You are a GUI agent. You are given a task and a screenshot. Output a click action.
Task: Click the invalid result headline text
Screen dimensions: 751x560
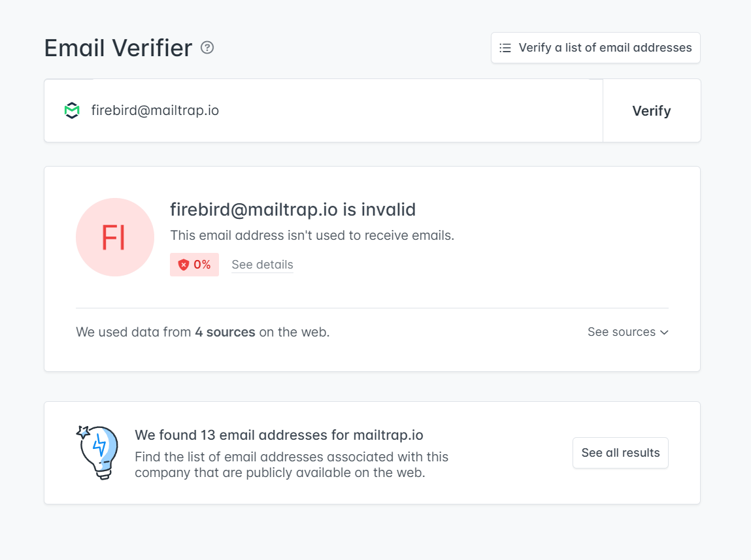click(292, 210)
